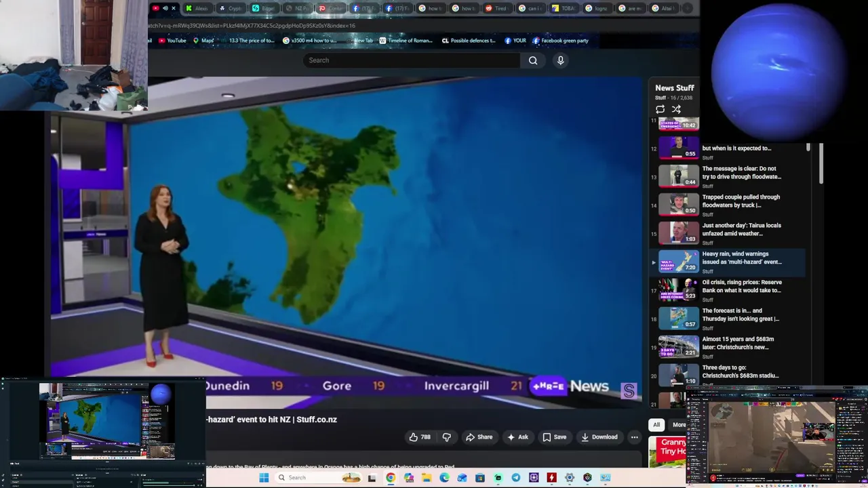Download the video
Screen dimensions: 868x488
pos(599,437)
